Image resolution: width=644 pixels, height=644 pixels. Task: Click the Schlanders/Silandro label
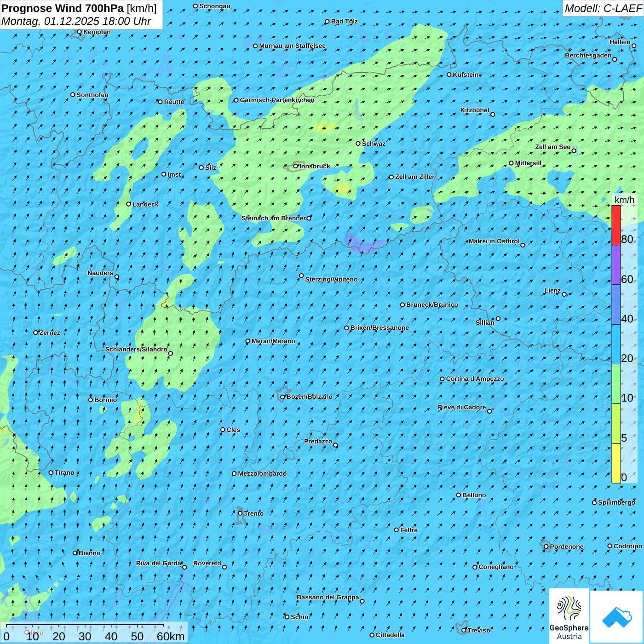[136, 349]
